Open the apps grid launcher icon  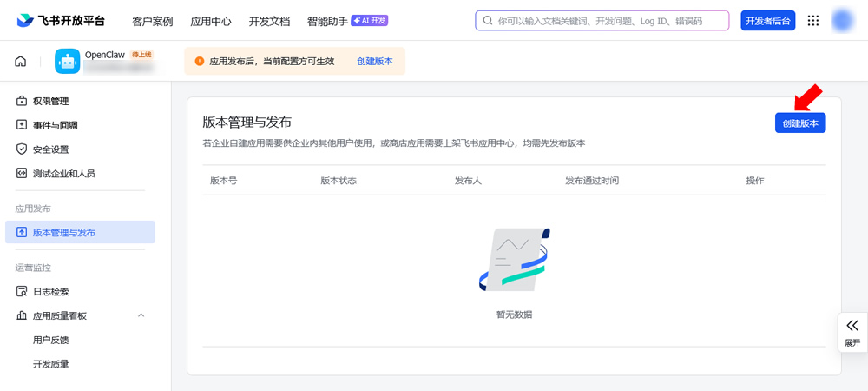point(813,21)
